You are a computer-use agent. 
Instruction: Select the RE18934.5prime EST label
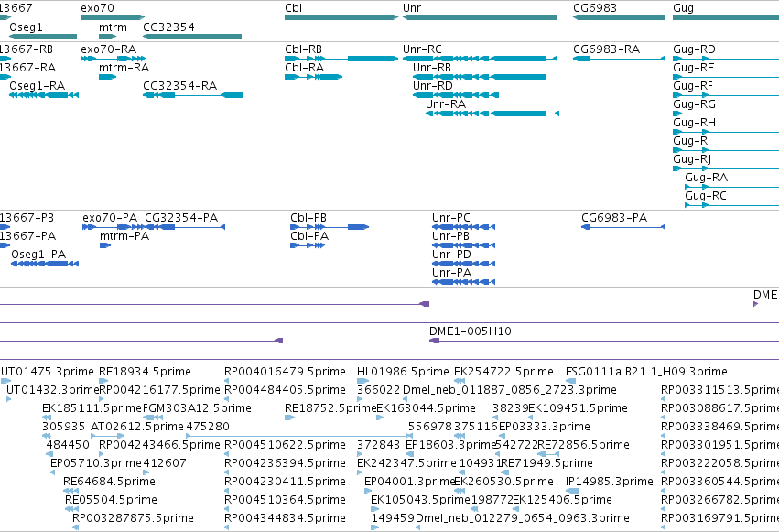pos(145,372)
